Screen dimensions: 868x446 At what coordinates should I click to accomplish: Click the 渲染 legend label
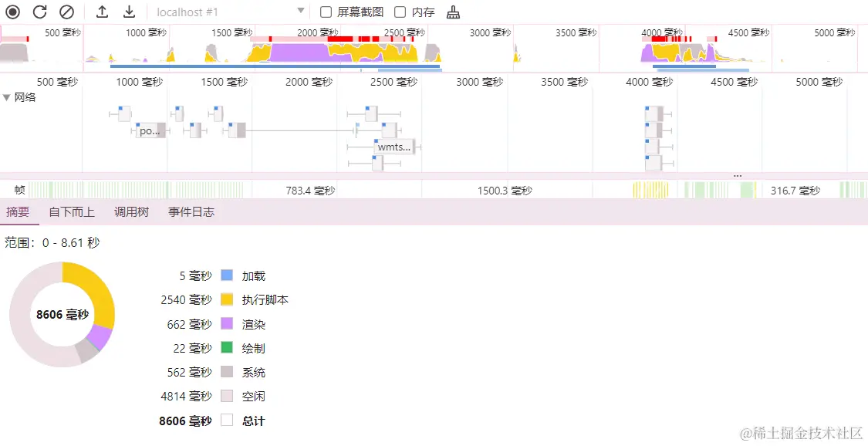(x=254, y=324)
